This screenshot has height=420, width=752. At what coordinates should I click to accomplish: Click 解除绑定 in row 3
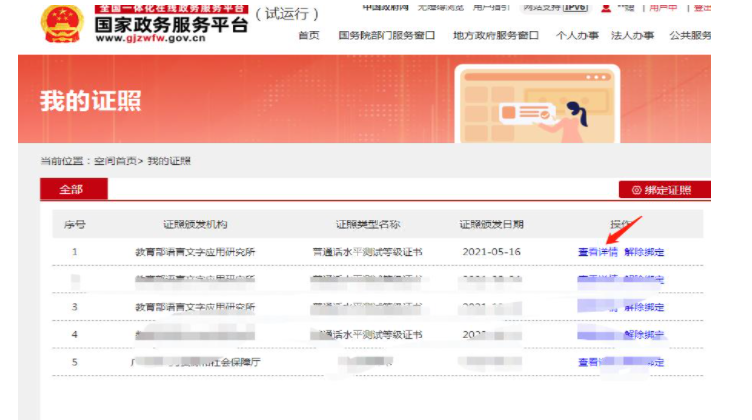point(645,307)
